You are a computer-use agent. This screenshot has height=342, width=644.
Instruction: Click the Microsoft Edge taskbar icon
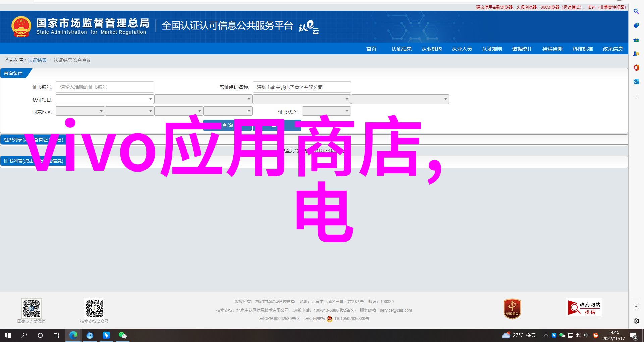tap(73, 335)
